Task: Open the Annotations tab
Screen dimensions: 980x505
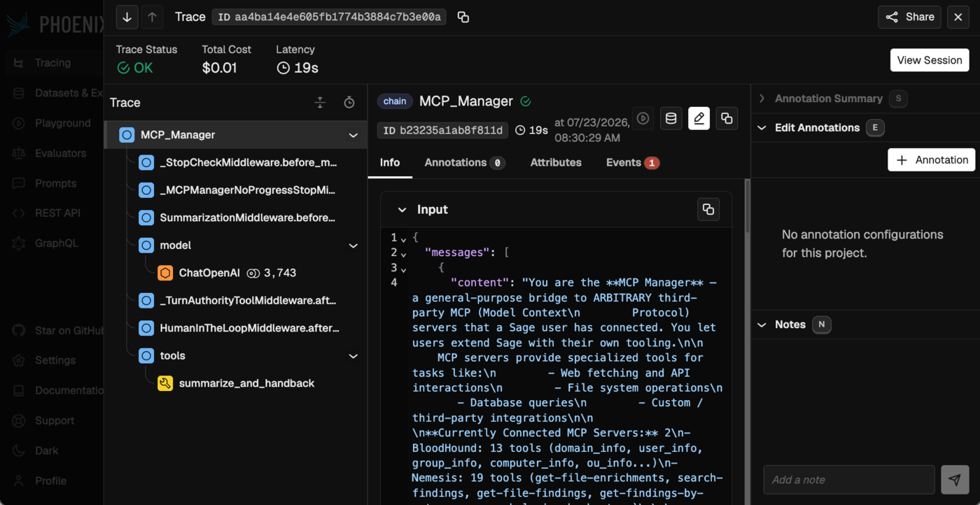Action: (465, 162)
